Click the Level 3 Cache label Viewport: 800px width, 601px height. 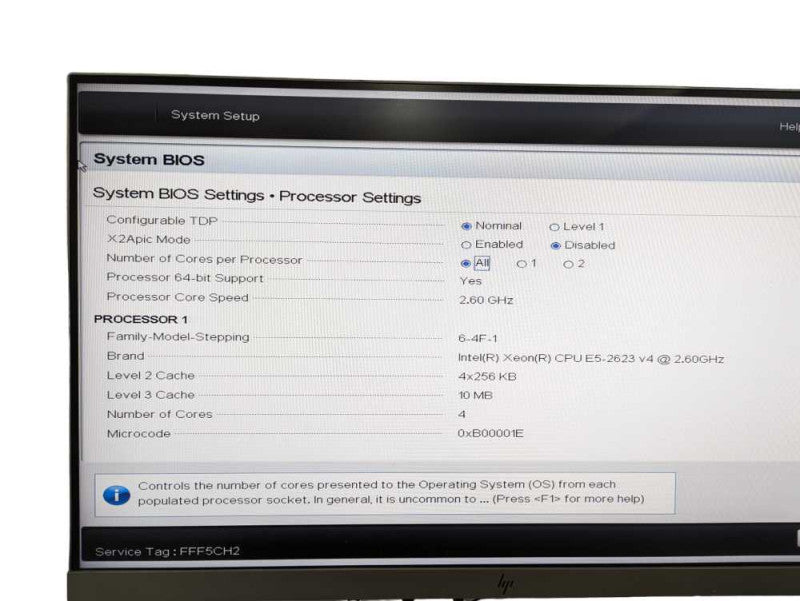pyautogui.click(x=151, y=395)
